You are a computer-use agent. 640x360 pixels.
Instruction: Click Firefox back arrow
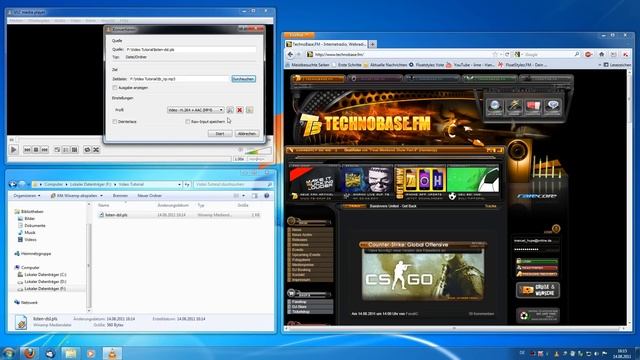(290, 54)
